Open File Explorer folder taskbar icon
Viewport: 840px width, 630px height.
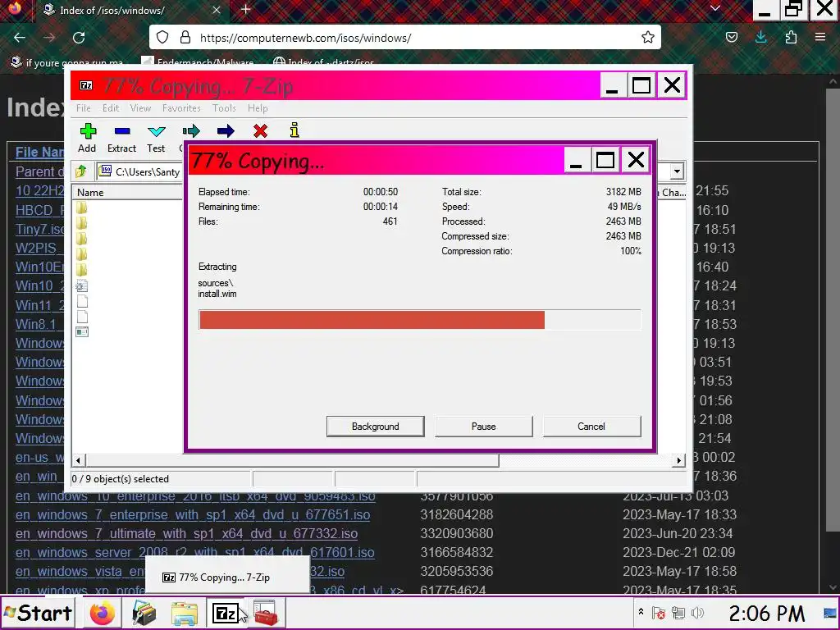[x=185, y=613]
